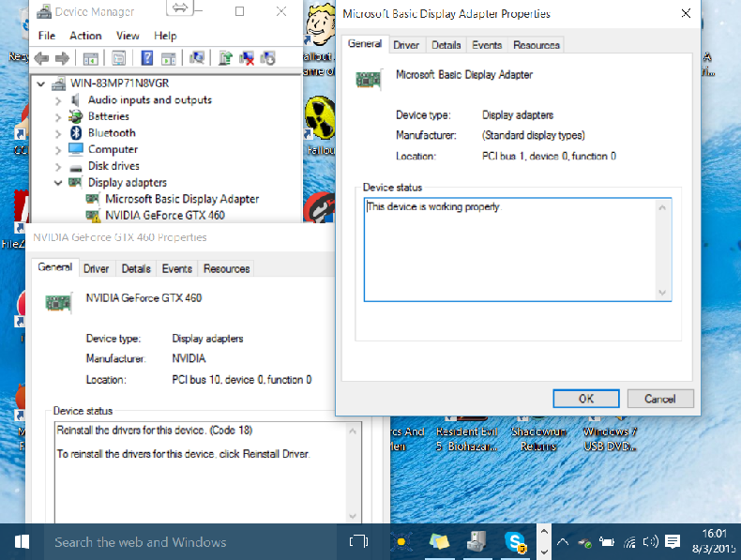Expand the Bluetooth node

coord(57,134)
